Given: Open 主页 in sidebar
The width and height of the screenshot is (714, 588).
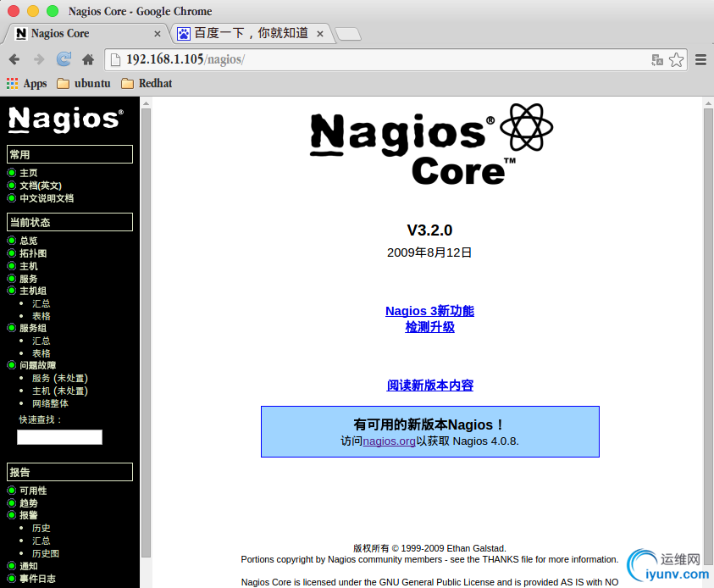Looking at the screenshot, I should coord(29,173).
